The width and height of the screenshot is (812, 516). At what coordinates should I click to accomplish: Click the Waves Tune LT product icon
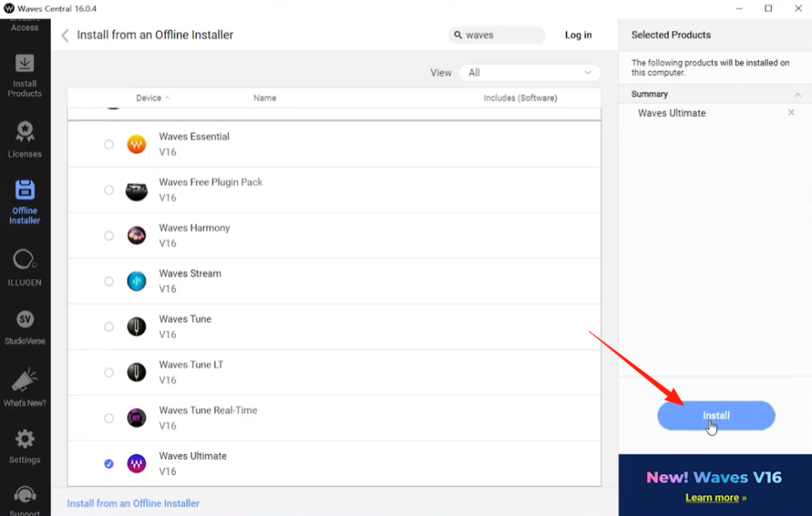136,372
